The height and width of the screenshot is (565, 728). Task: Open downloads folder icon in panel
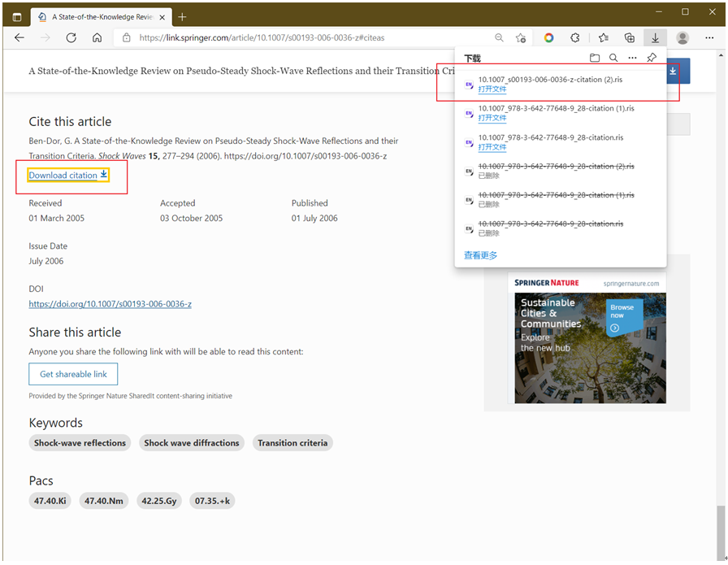[x=594, y=58]
